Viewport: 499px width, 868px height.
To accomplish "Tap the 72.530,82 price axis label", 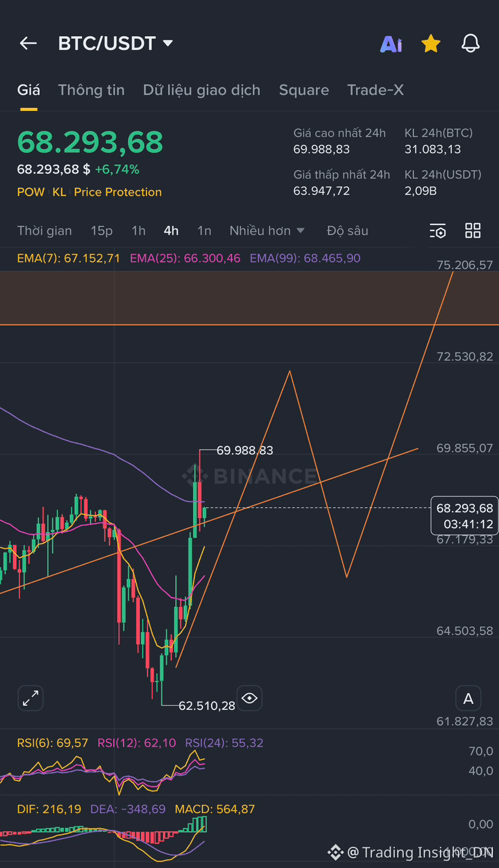I will pyautogui.click(x=465, y=356).
